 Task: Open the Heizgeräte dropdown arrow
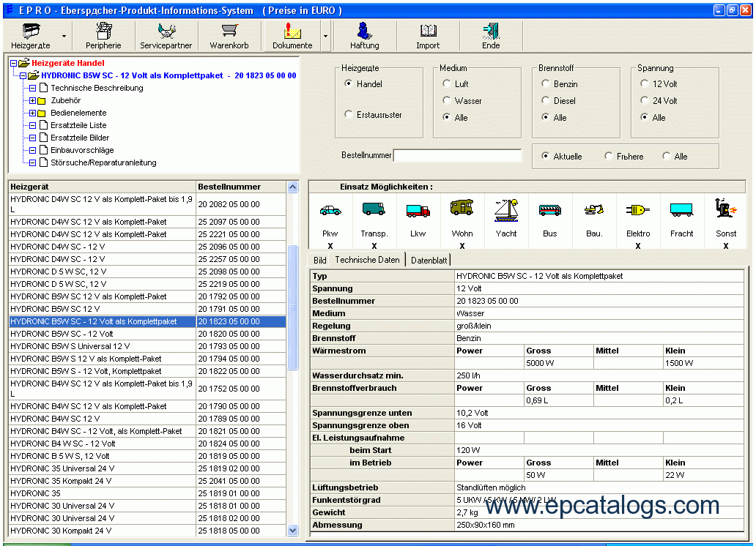click(x=64, y=36)
